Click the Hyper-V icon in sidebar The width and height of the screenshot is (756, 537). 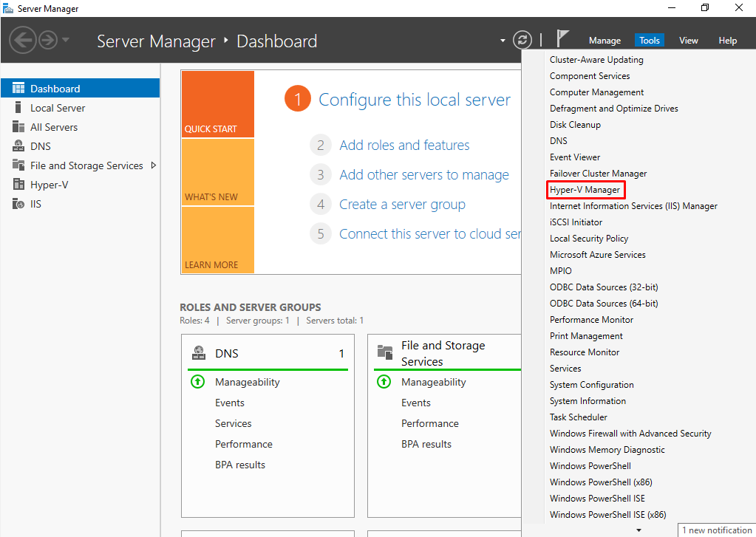pyautogui.click(x=18, y=185)
